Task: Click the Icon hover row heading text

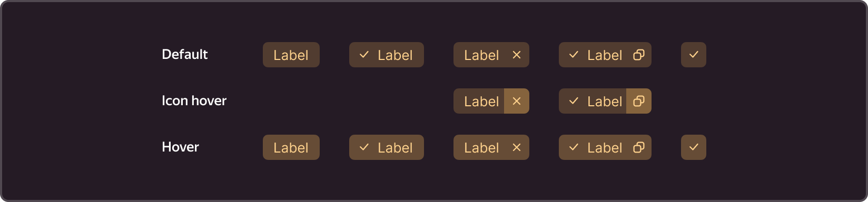Action: pos(194,100)
